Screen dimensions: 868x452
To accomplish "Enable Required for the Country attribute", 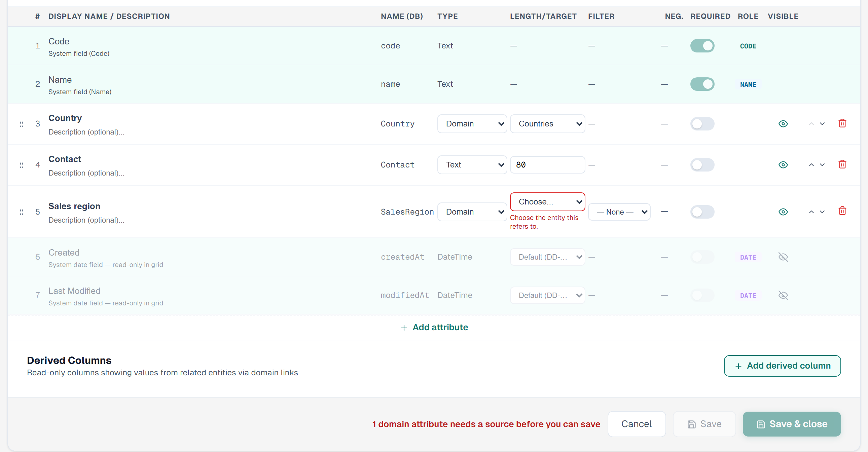I will 702,124.
